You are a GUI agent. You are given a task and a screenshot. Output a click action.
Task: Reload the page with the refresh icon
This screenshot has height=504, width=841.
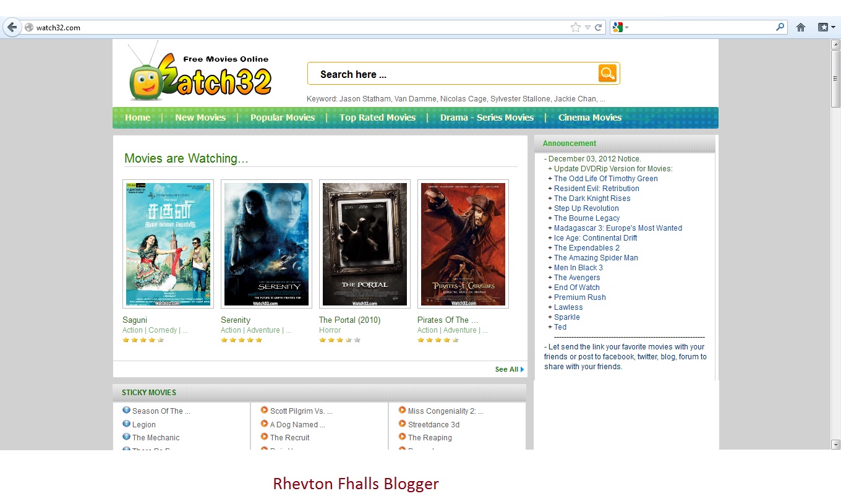tap(599, 27)
